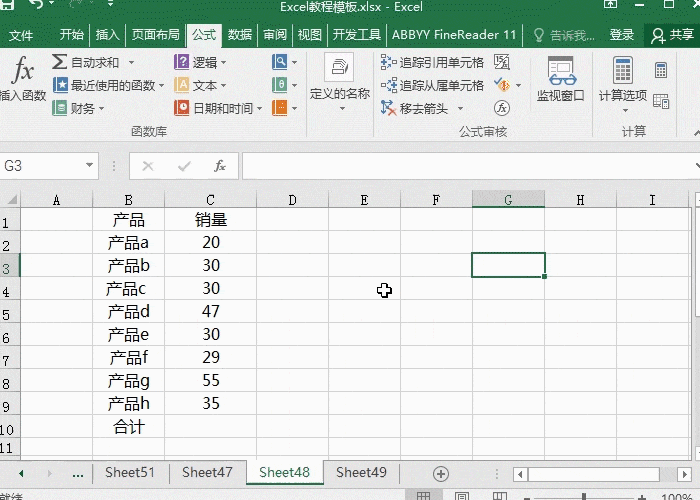
Task: Switch to the Data (数据) ribbon tab
Action: [x=240, y=35]
